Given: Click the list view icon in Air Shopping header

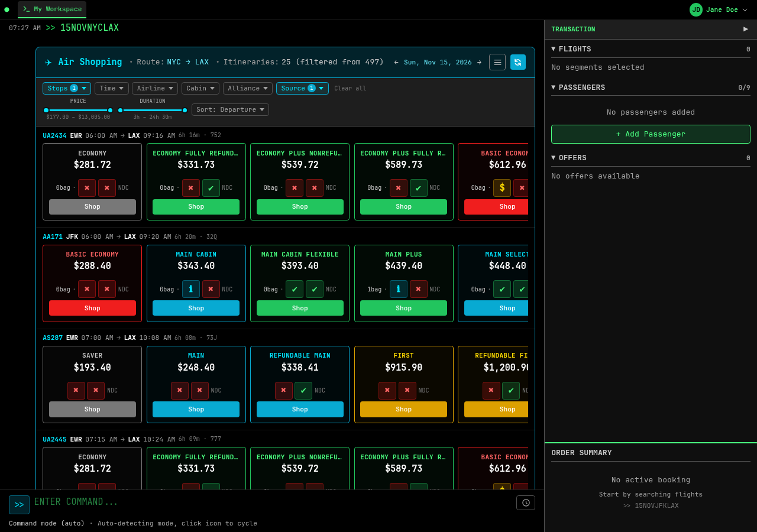Looking at the screenshot, I should (497, 62).
